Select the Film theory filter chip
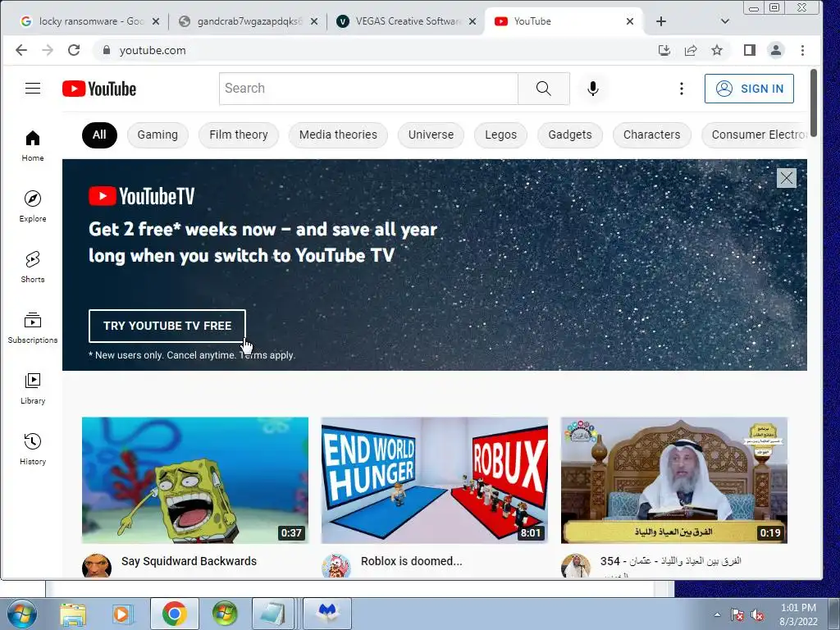 239,135
